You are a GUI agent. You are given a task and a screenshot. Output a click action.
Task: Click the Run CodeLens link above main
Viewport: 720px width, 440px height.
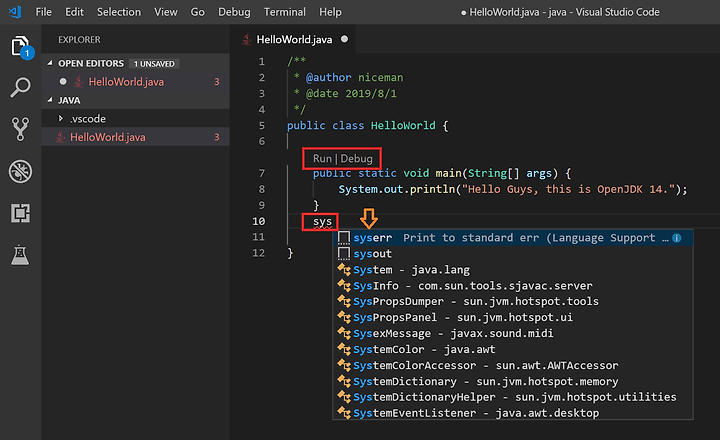(322, 158)
